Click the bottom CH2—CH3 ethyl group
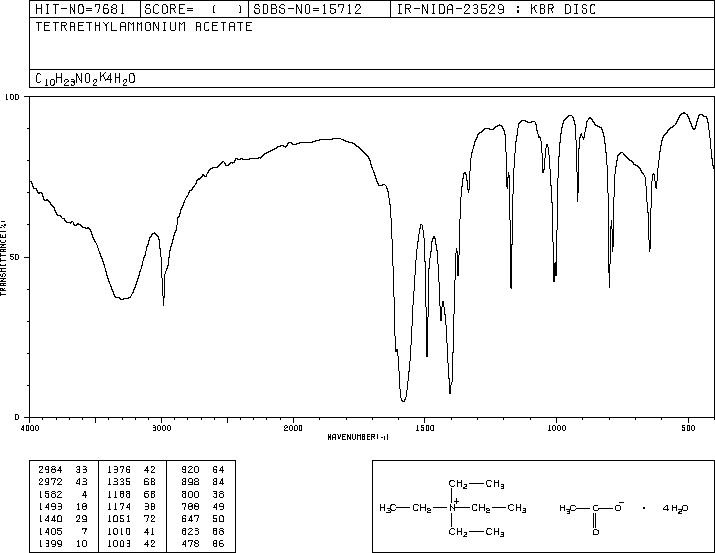Viewport: 715px width, 553px height. 476,532
